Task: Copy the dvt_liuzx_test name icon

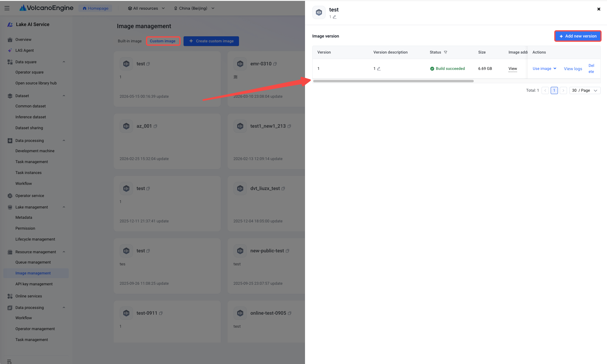Action: point(283,189)
